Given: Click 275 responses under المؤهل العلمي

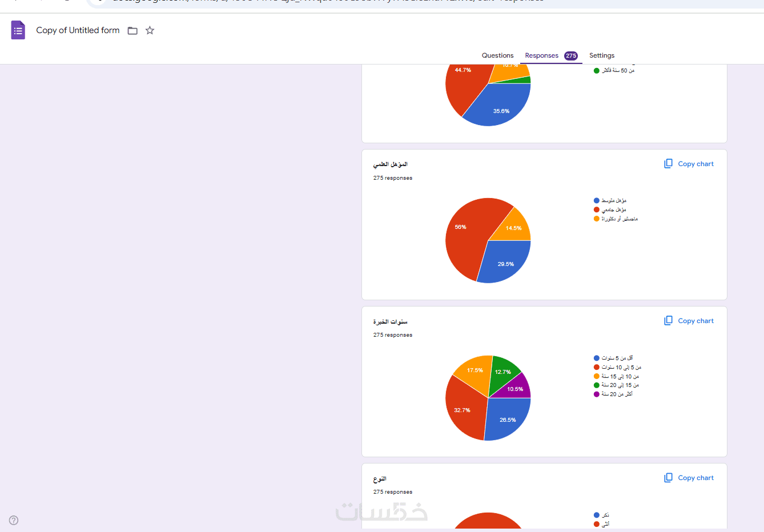Looking at the screenshot, I should point(393,178).
